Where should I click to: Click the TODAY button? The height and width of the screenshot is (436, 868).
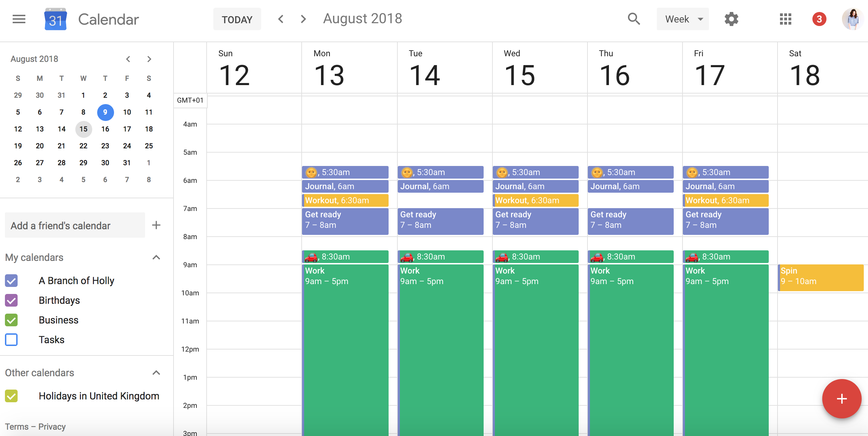[x=237, y=19]
